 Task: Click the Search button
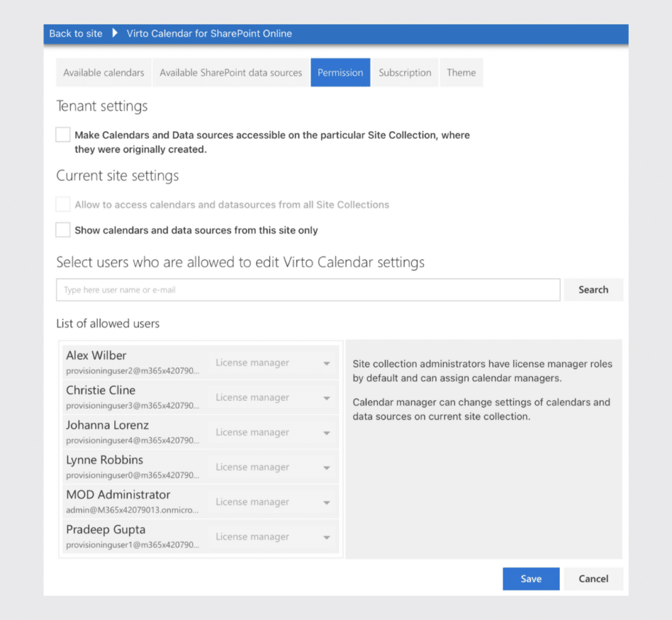[593, 289]
